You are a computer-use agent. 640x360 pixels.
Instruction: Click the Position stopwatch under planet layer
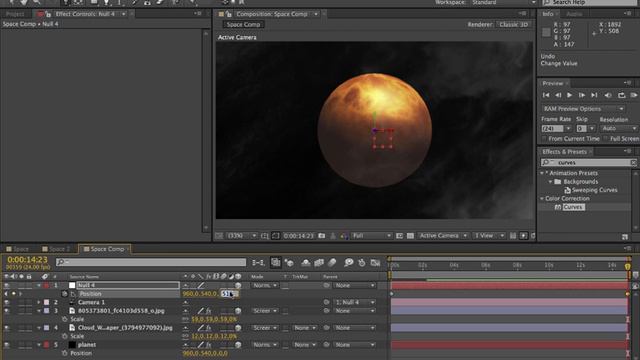click(64, 353)
